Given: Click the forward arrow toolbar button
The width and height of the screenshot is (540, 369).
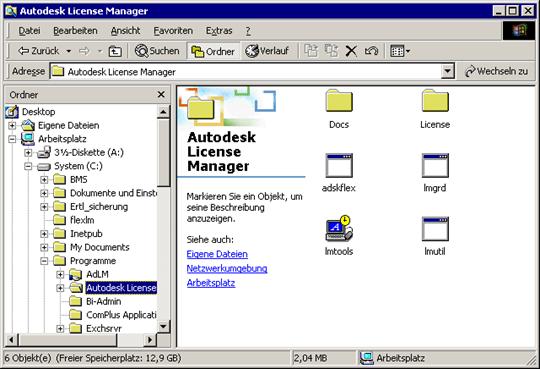Looking at the screenshot, I should pyautogui.click(x=84, y=51).
